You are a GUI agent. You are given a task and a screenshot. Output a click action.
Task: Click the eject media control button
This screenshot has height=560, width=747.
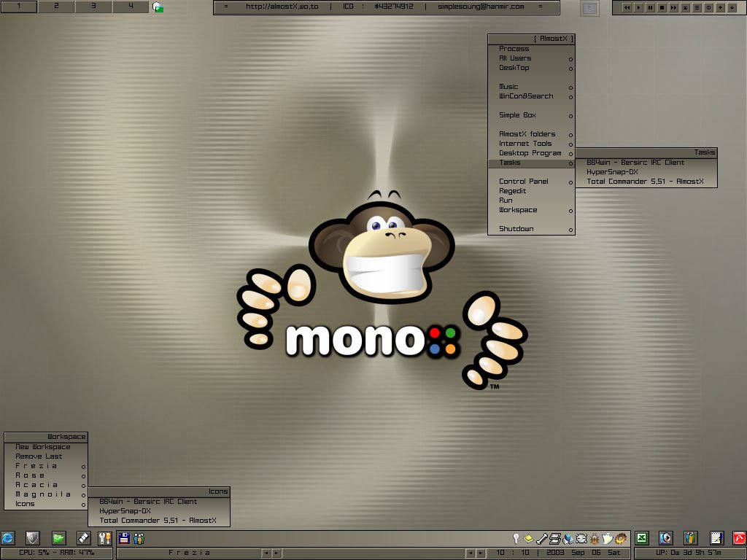pos(685,7)
